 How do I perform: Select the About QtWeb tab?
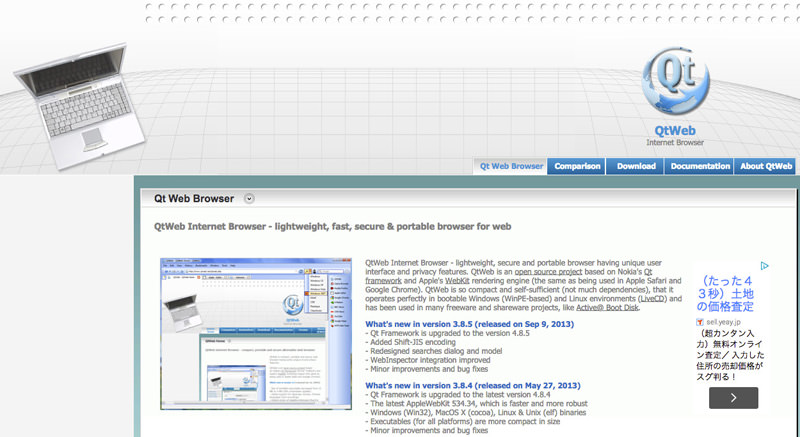click(765, 166)
